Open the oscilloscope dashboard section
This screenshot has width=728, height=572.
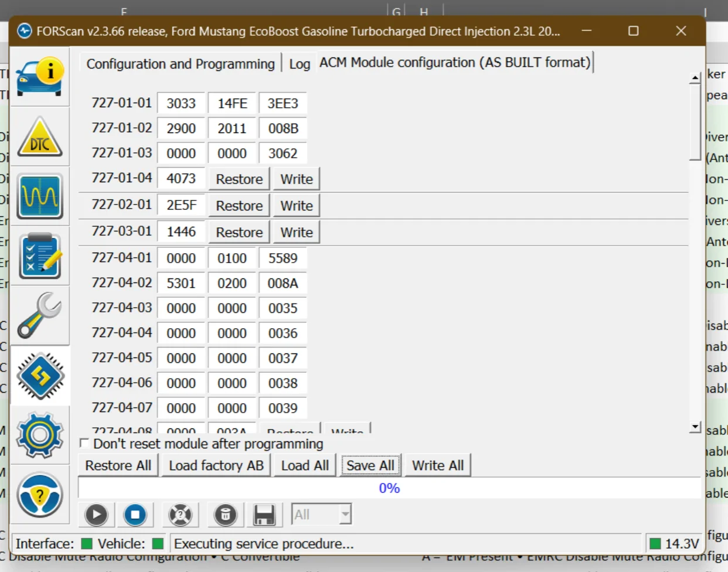[40, 196]
